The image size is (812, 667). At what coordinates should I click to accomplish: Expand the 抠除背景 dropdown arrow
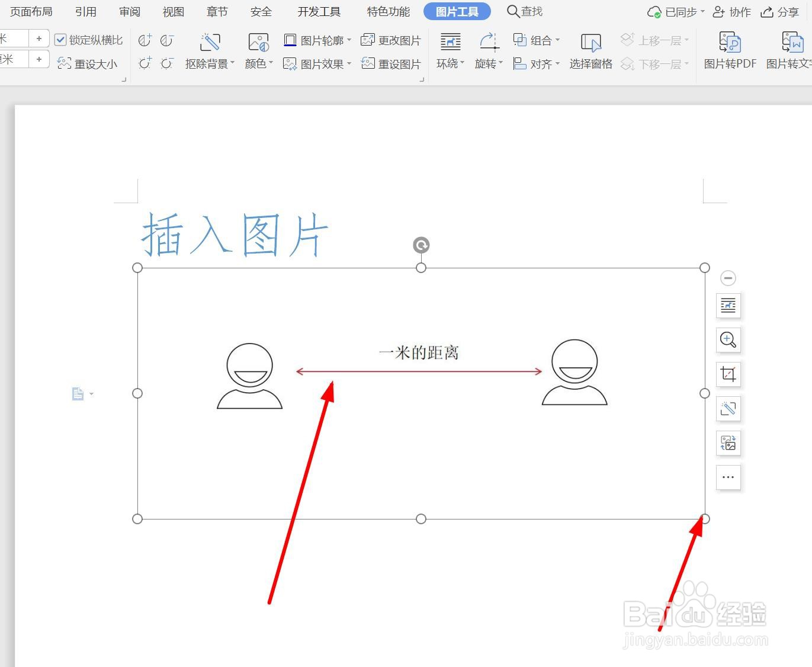(232, 63)
